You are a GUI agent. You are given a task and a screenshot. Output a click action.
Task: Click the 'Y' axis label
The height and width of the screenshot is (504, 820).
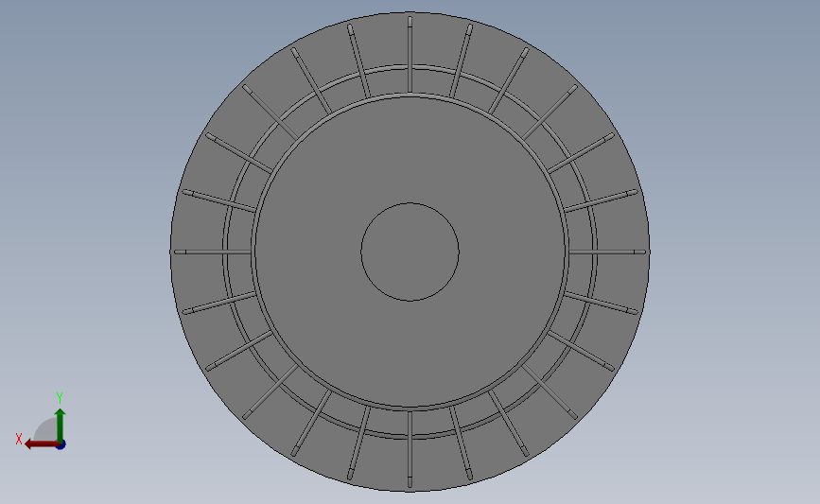click(60, 398)
